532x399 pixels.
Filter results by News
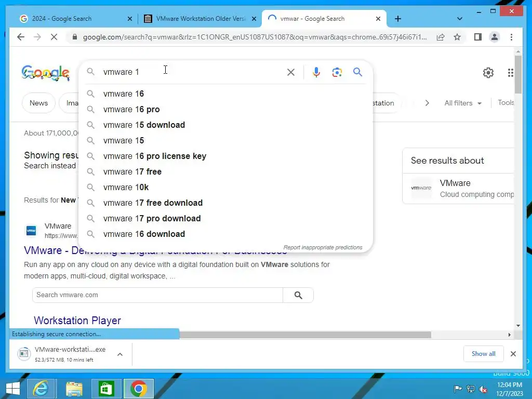(x=38, y=103)
